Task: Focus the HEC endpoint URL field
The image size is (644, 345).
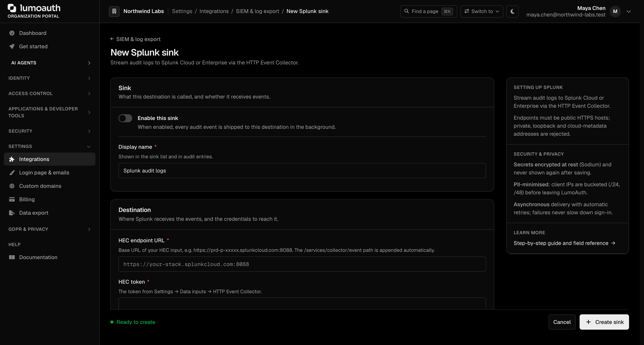Action: coord(302,264)
